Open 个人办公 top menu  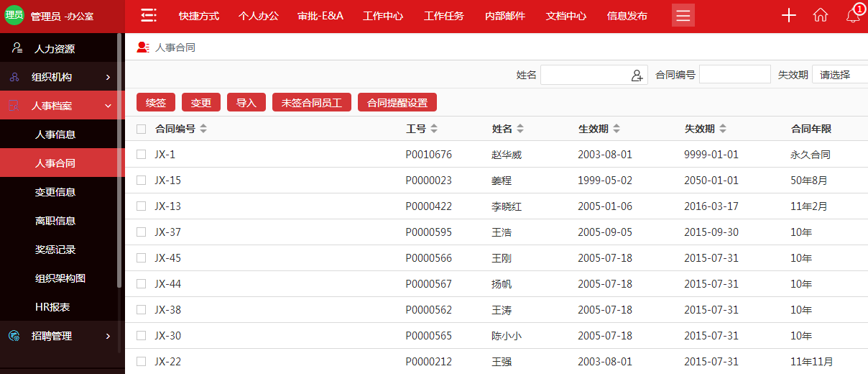click(259, 16)
